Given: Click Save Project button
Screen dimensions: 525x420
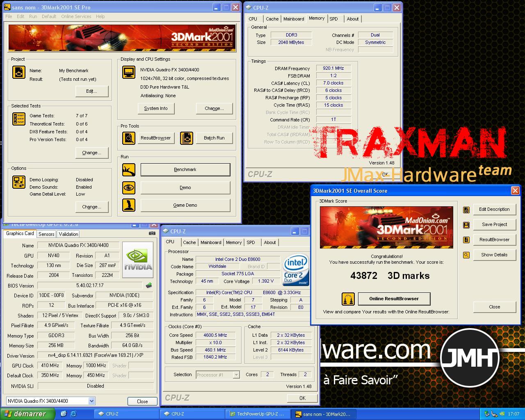Looking at the screenshot, I should coord(494,224).
